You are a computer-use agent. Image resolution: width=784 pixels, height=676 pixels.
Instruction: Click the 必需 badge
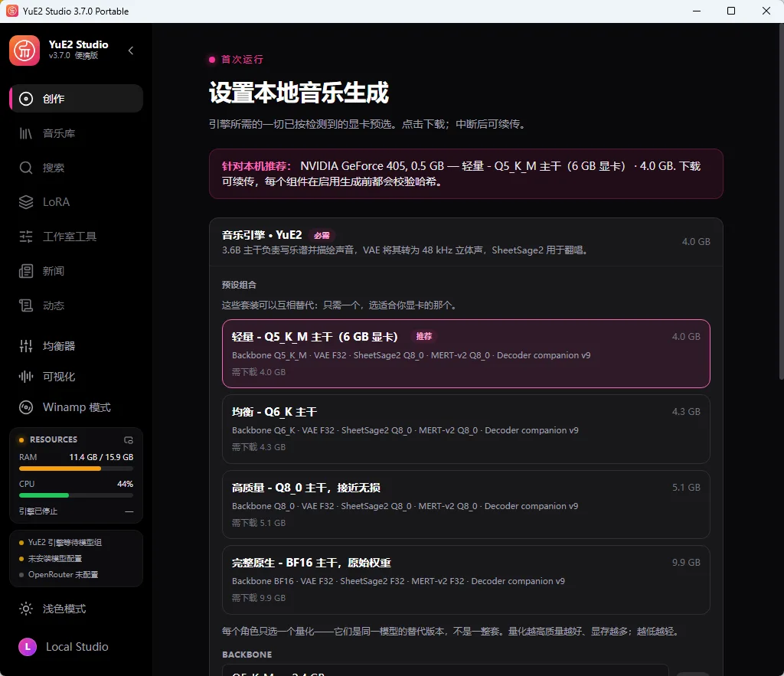point(322,235)
